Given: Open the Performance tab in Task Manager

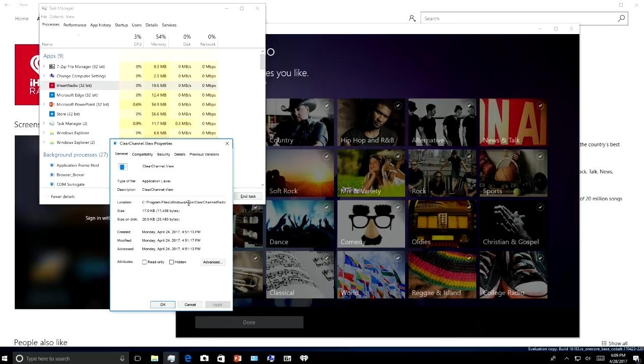Looking at the screenshot, I should (x=75, y=25).
